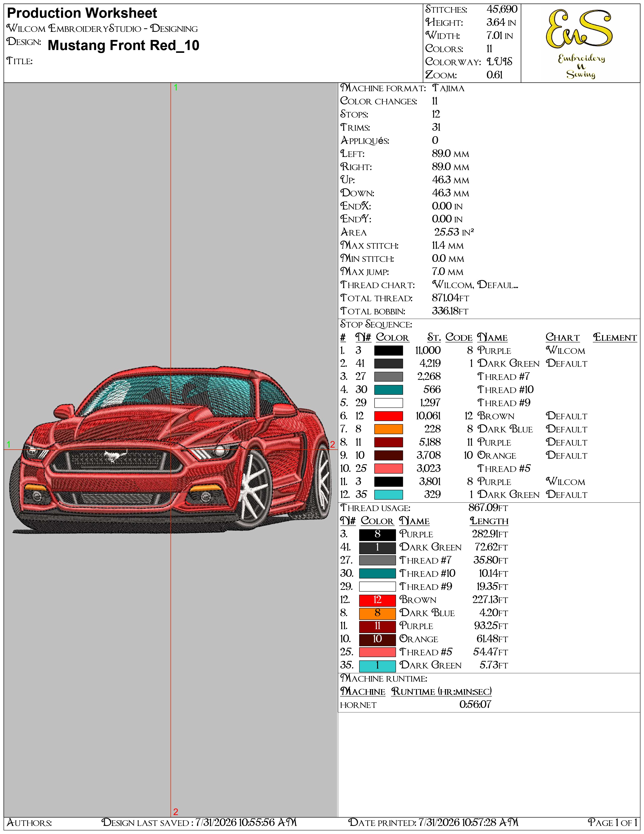This screenshot has height=834, width=644.
Task: Select the gray swatch beside 35.80FT
Action: pos(377,561)
